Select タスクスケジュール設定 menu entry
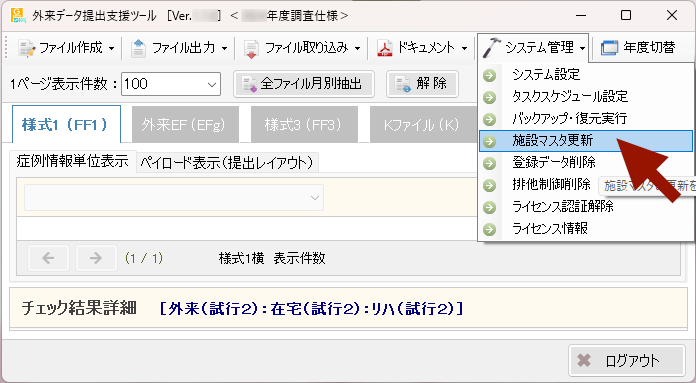The image size is (696, 383). coord(586,96)
